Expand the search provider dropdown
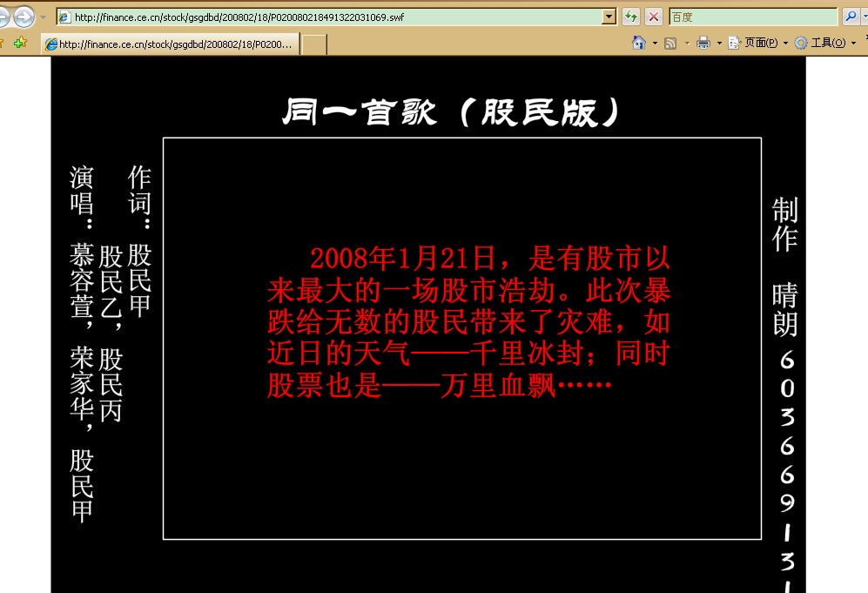 [864, 16]
